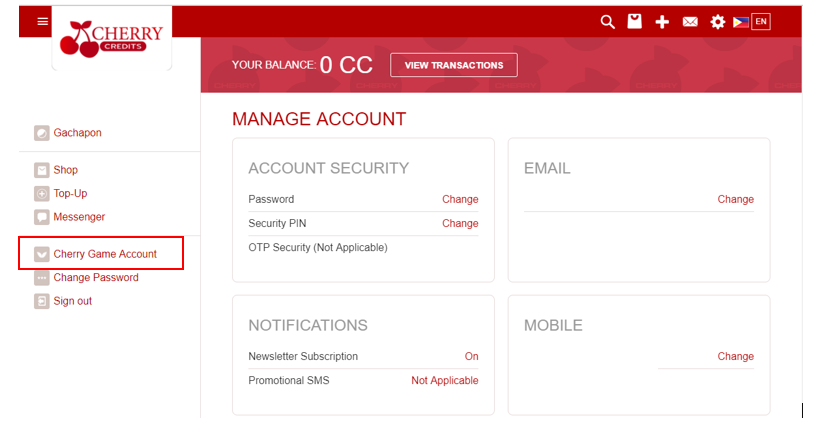Click the Gachapon sidebar icon
This screenshot has width=819, height=441.
coord(42,133)
